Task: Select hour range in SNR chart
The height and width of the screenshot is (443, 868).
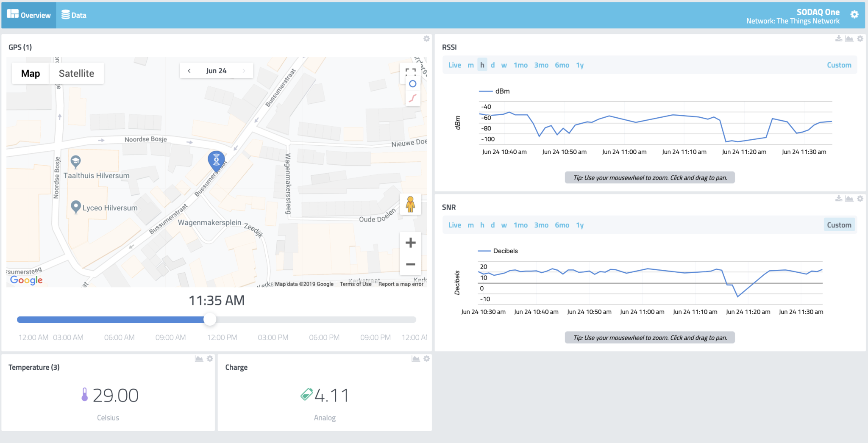Action: 482,225
